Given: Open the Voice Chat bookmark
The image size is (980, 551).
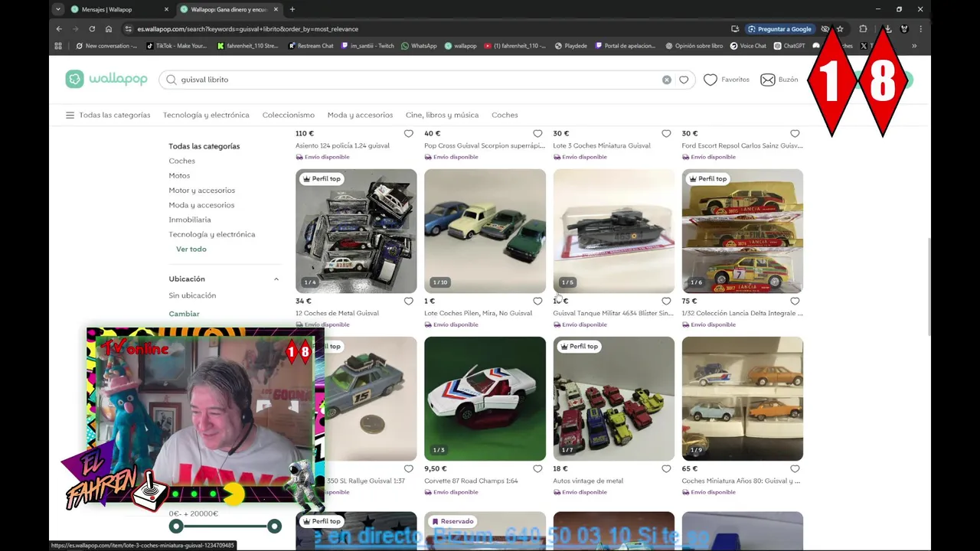Looking at the screenshot, I should [x=748, y=46].
